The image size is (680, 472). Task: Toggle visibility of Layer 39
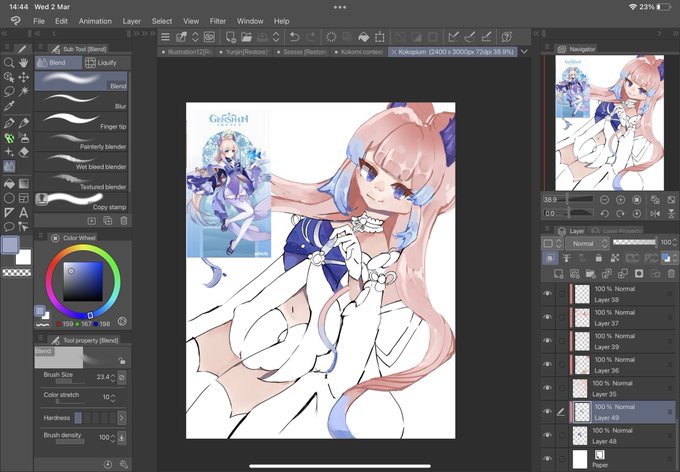547,341
